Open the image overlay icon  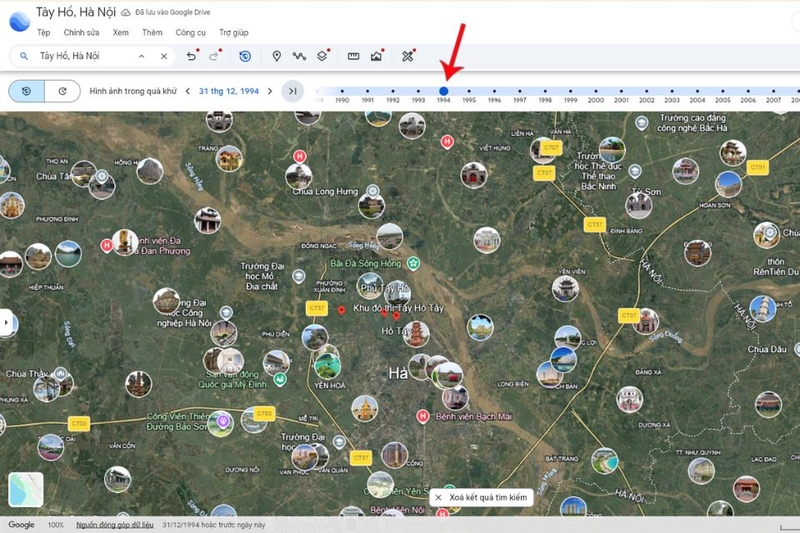tap(377, 56)
